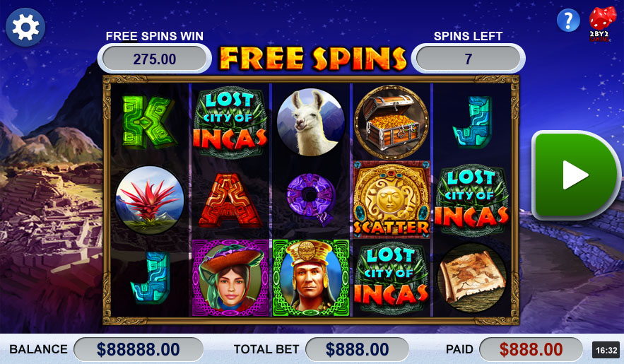Select the purple Q card symbol
Image resolution: width=624 pixels, height=364 pixels.
pos(311,200)
